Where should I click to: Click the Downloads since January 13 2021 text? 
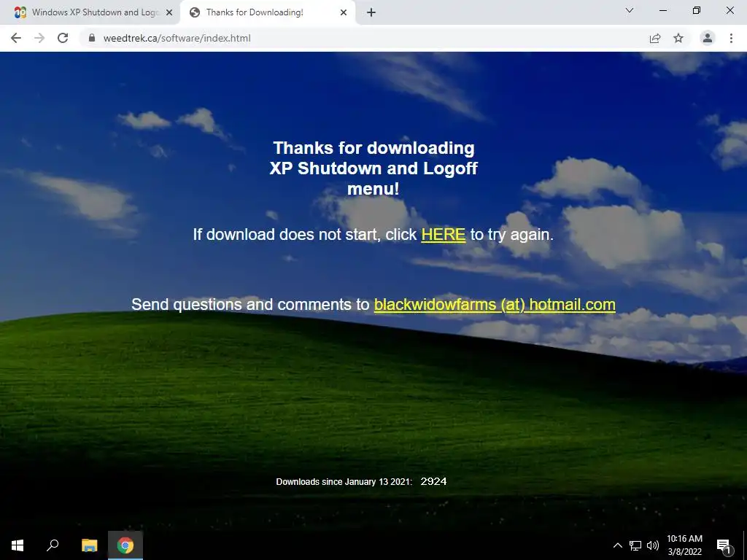tap(344, 481)
